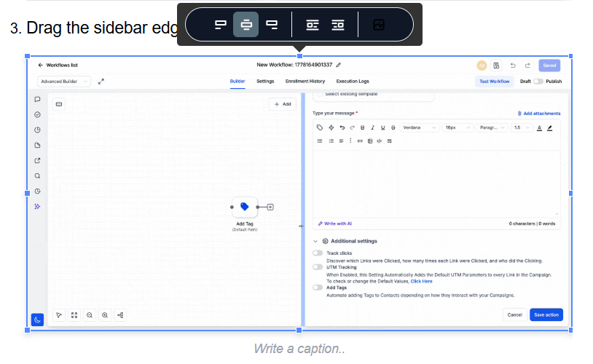
Task: Click the orange user avatar
Action: coord(482,66)
